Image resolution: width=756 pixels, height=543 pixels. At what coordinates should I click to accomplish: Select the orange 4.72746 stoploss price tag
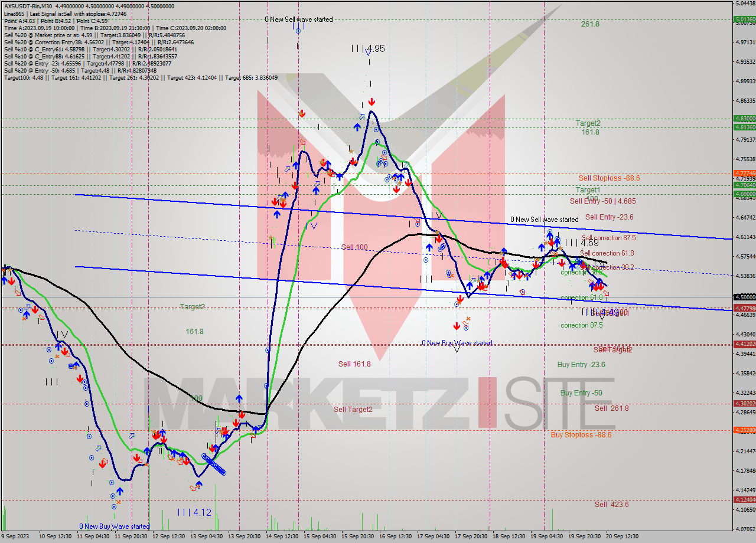point(744,174)
